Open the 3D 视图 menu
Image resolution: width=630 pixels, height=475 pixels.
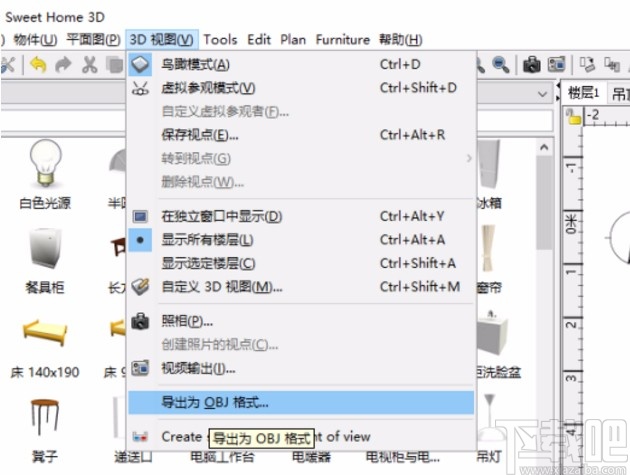pos(162,40)
